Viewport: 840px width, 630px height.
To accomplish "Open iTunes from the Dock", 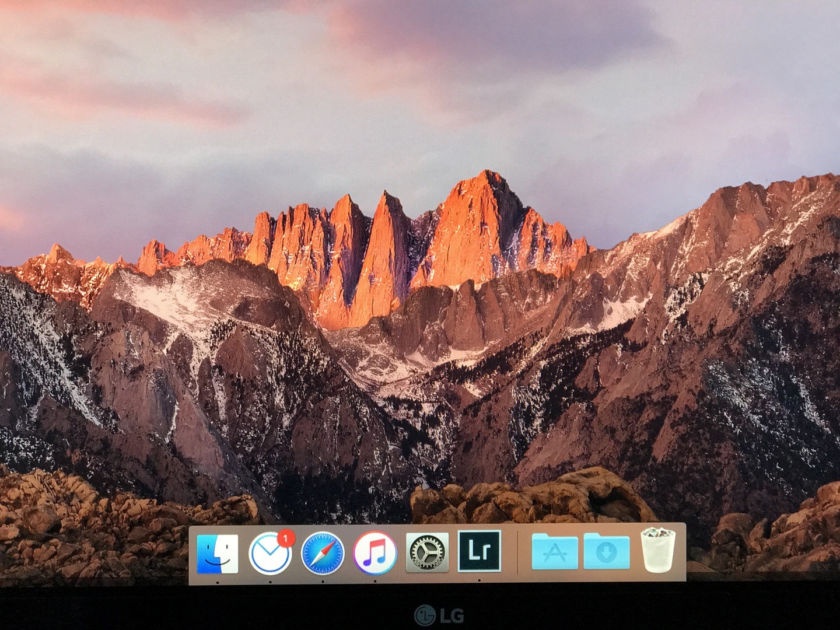I will 375,553.
